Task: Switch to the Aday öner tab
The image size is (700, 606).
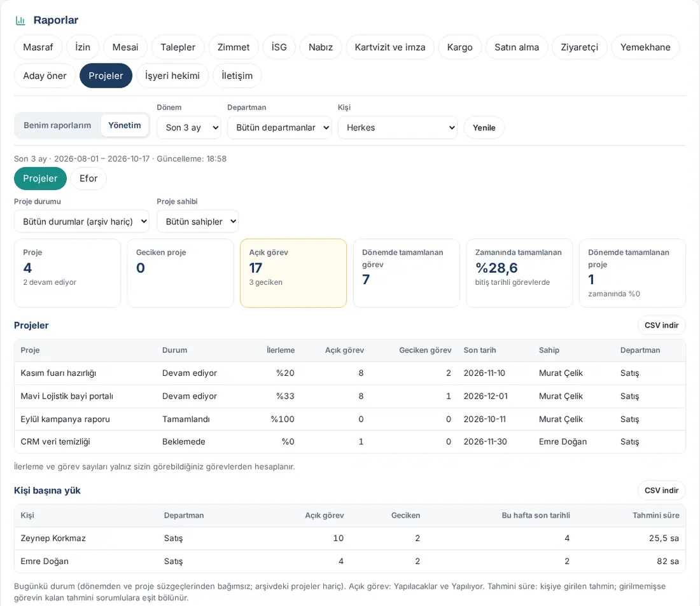Action: [45, 76]
